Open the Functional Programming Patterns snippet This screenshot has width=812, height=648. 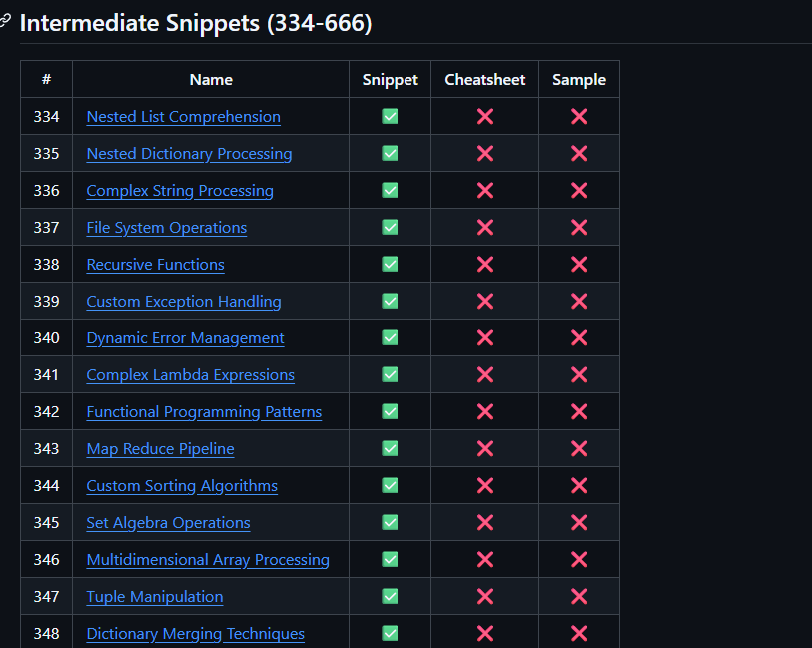[x=204, y=411]
